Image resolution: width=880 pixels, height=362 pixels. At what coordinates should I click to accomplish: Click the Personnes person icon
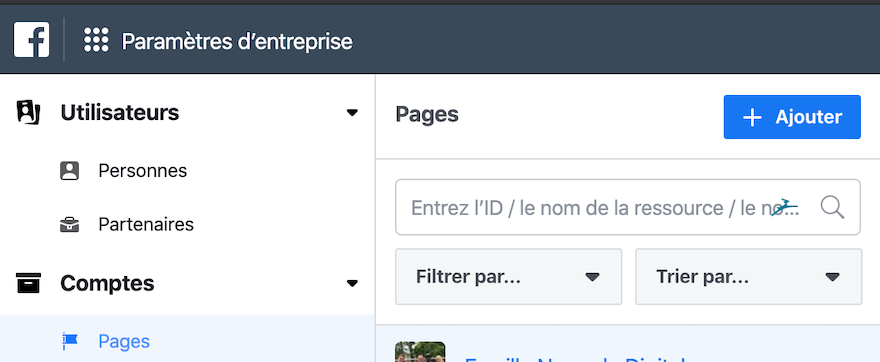tap(70, 171)
